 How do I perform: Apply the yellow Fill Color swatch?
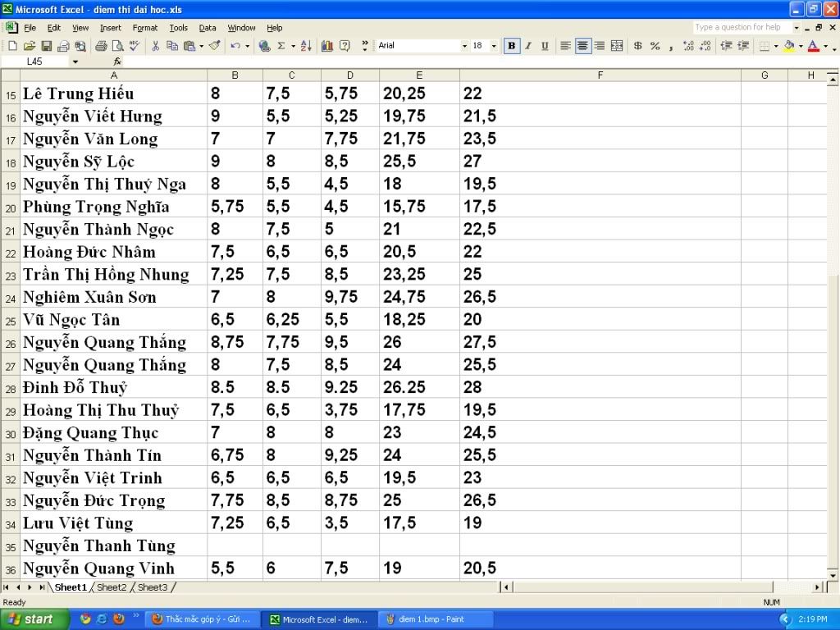[x=789, y=46]
